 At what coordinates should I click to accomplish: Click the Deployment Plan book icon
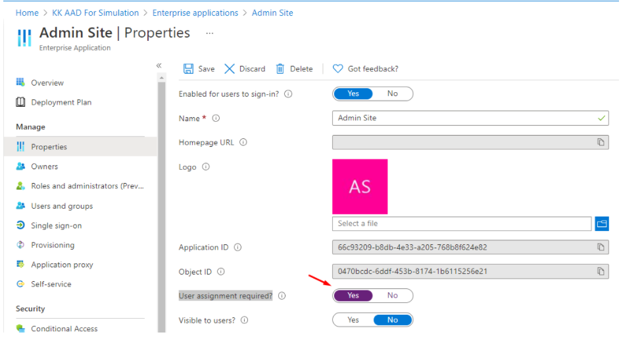coord(20,102)
